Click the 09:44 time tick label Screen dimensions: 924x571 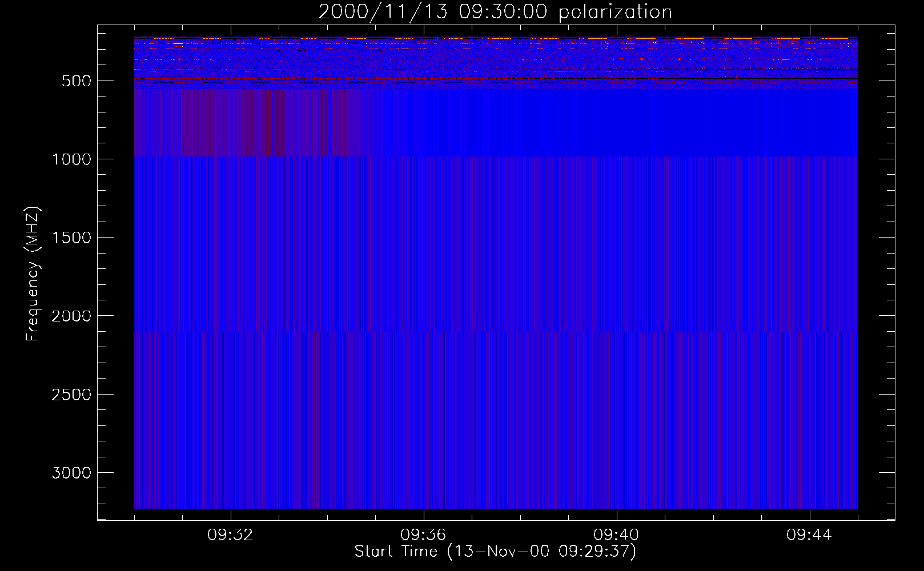click(809, 535)
